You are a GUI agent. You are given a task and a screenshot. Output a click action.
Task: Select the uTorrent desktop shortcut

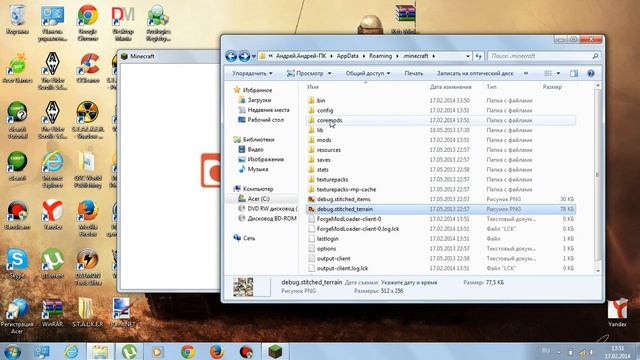53,264
